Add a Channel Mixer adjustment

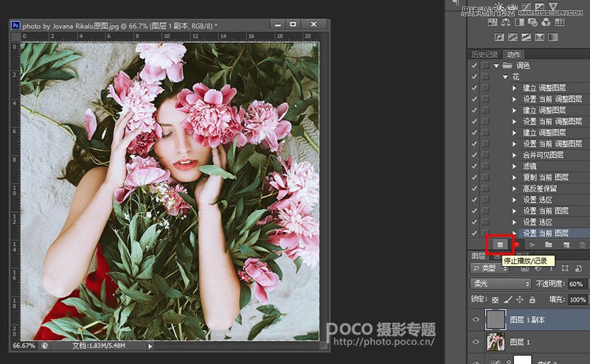[546, 22]
